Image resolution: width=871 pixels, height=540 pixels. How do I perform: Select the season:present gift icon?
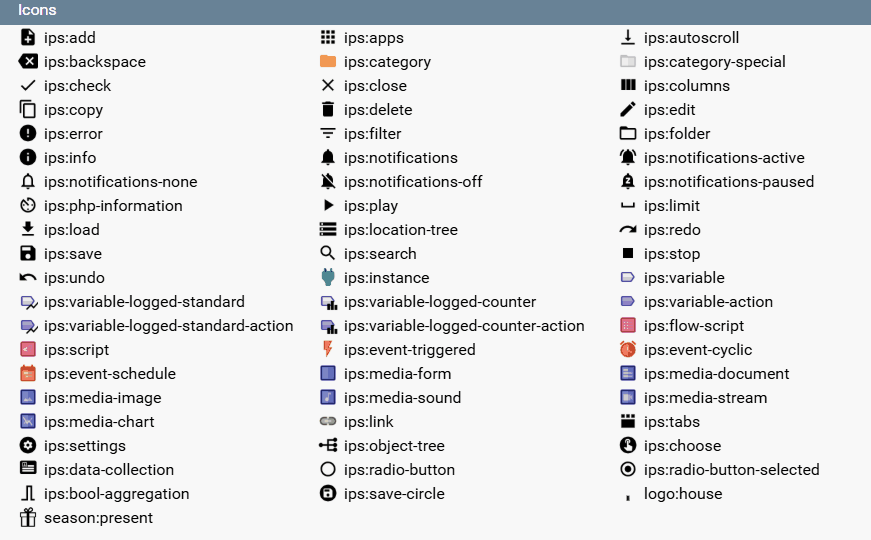click(28, 518)
